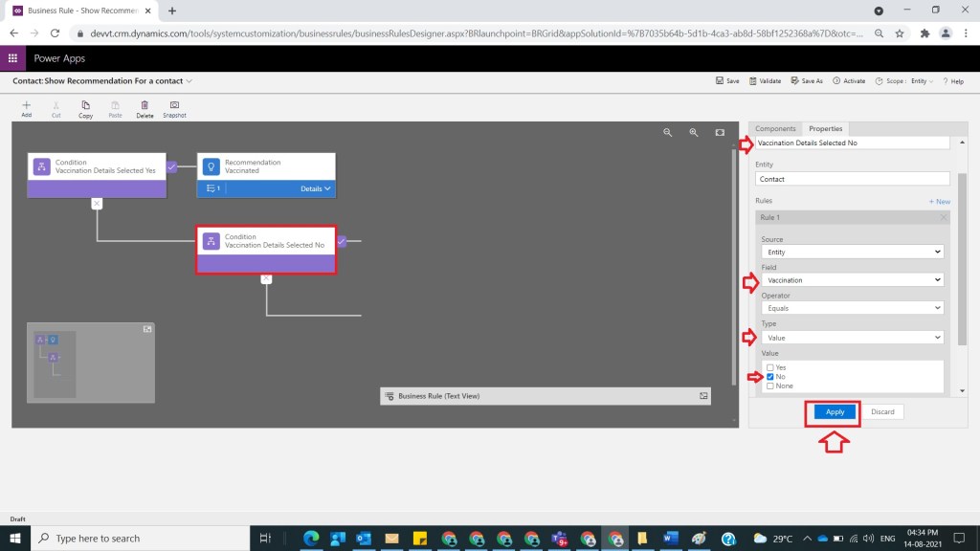Check the None value checkbox
980x551 pixels.
click(770, 386)
